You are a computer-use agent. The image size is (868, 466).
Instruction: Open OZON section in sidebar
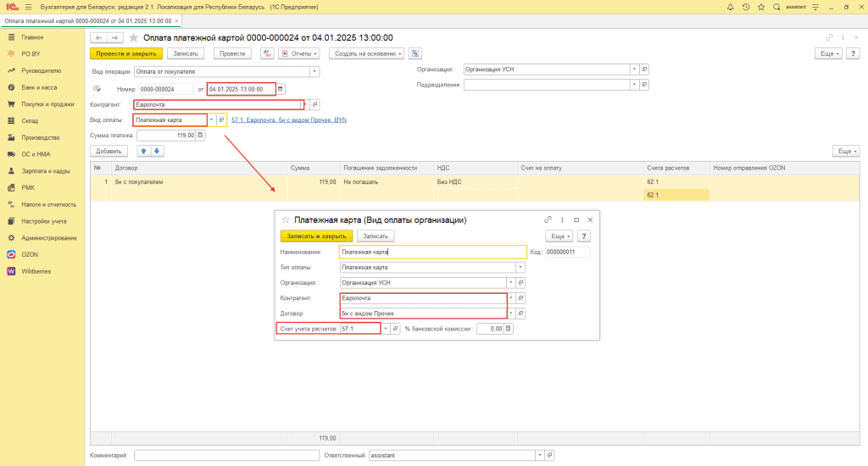[x=30, y=254]
